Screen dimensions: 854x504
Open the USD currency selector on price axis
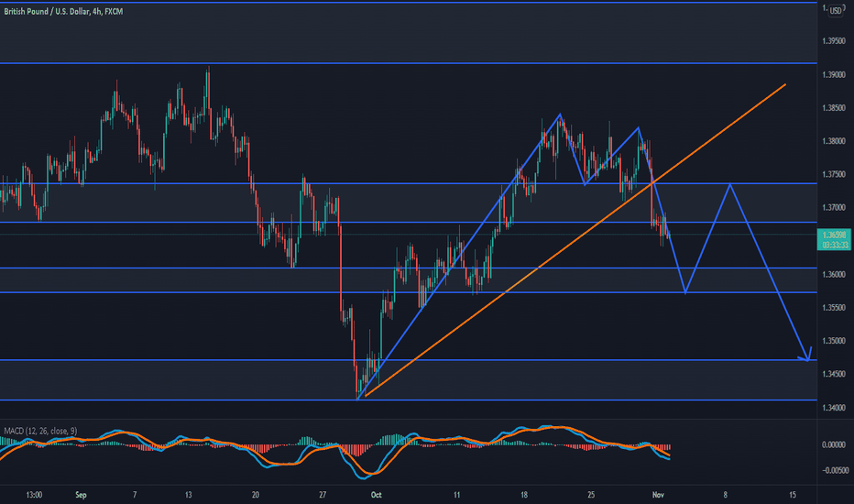pyautogui.click(x=836, y=11)
